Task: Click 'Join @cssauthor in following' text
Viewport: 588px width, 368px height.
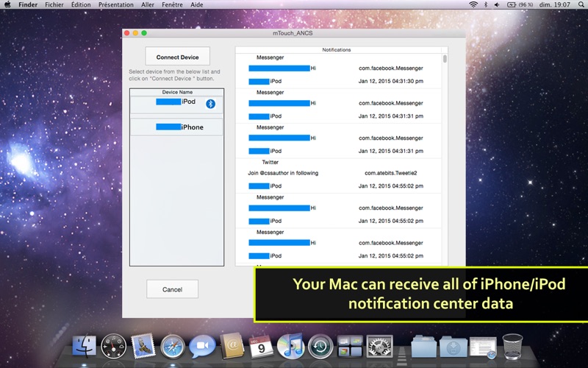Action: coord(283,173)
